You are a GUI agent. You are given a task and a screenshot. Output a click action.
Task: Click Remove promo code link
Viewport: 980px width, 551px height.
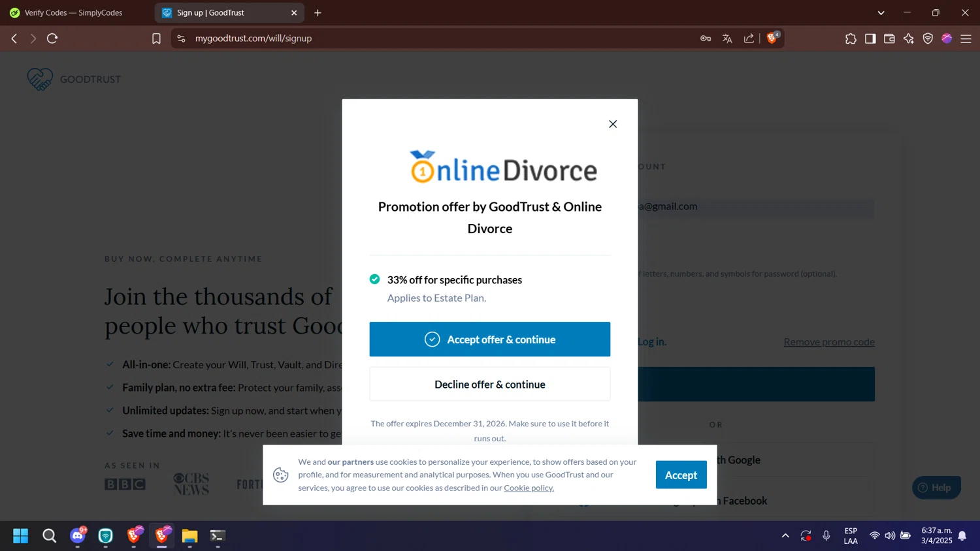coord(829,342)
